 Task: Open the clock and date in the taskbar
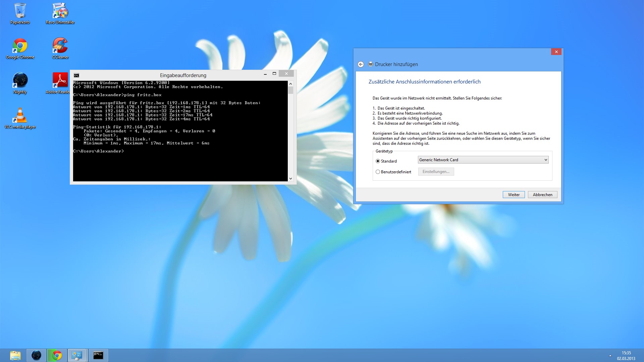pos(626,356)
